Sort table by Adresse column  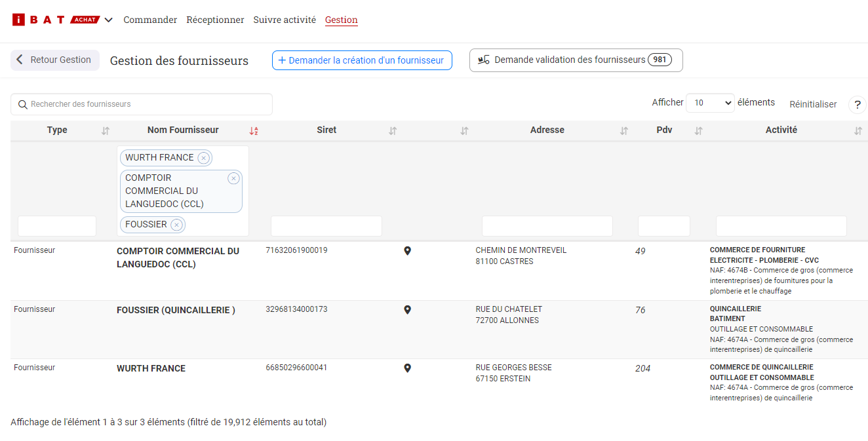[624, 131]
